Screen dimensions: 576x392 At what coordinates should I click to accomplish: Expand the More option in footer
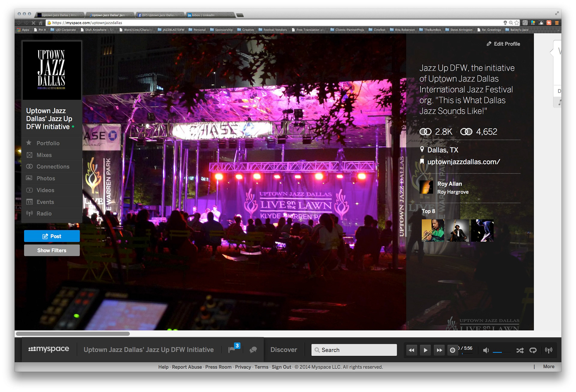pyautogui.click(x=548, y=367)
